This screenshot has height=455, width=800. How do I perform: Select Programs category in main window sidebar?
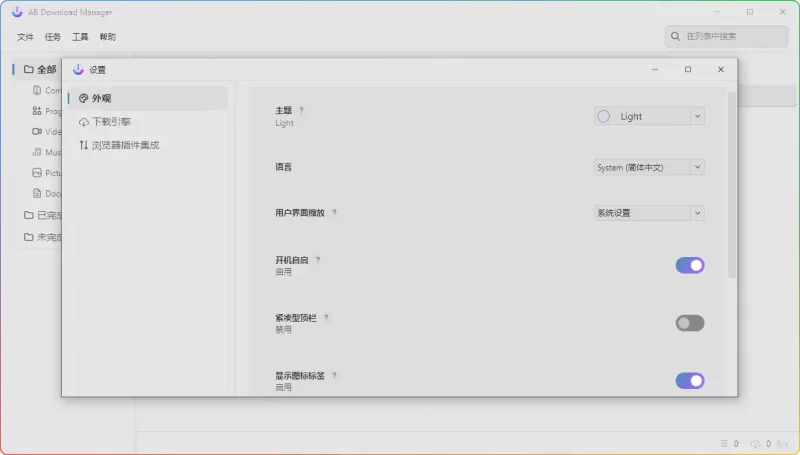click(46, 111)
